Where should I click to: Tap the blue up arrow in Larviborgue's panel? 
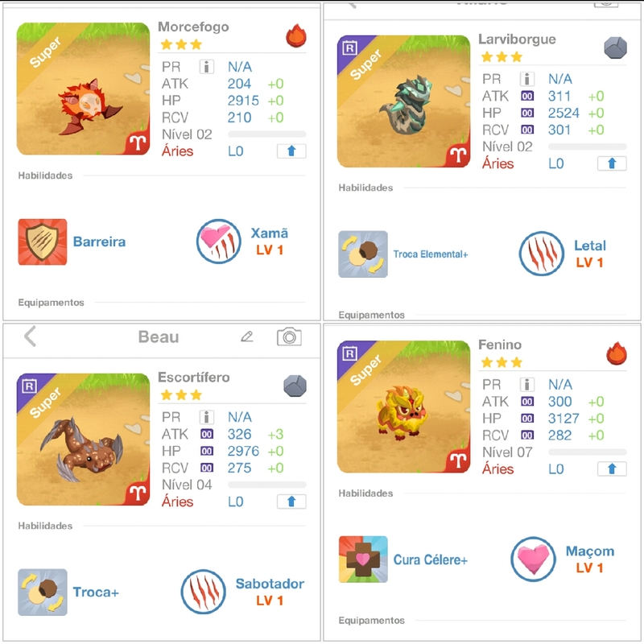point(612,163)
